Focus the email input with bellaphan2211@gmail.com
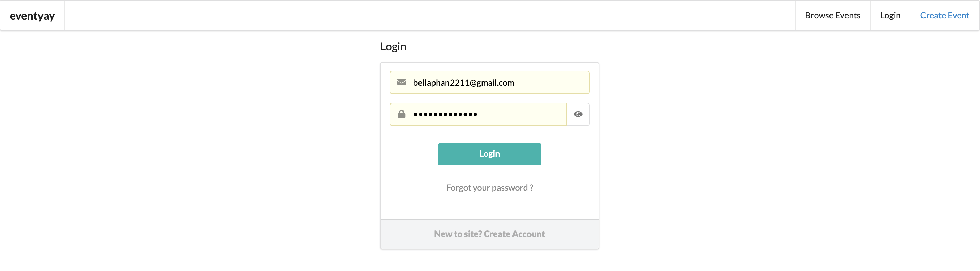The image size is (980, 271). click(x=489, y=82)
